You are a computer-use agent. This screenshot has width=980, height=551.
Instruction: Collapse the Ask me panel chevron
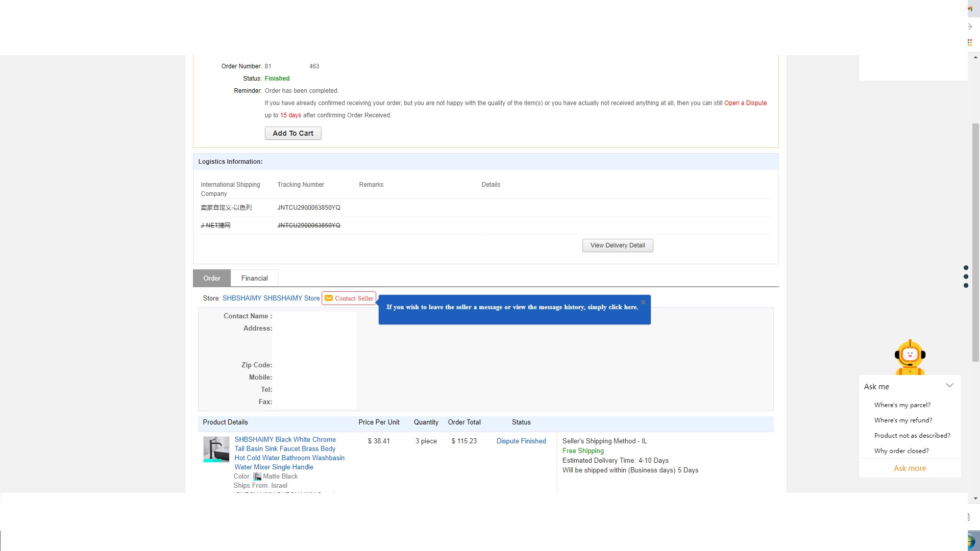[x=949, y=386]
